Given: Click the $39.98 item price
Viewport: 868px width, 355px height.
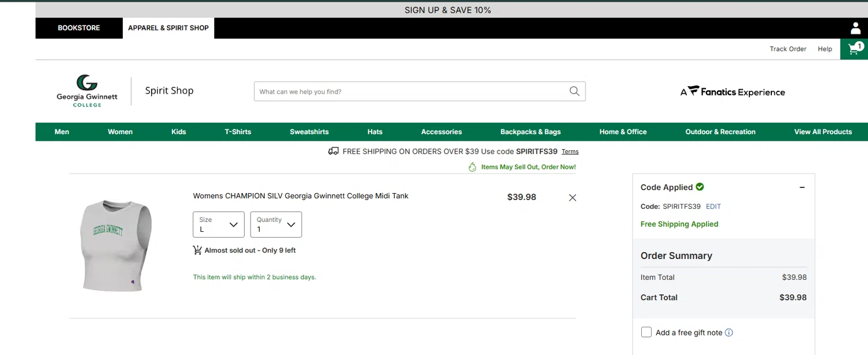Looking at the screenshot, I should click(521, 197).
